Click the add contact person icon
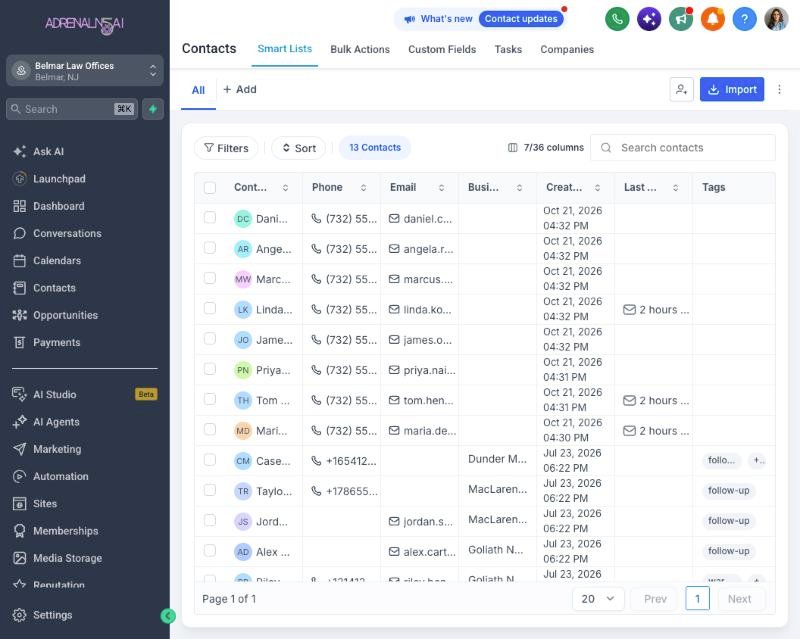 pos(681,89)
